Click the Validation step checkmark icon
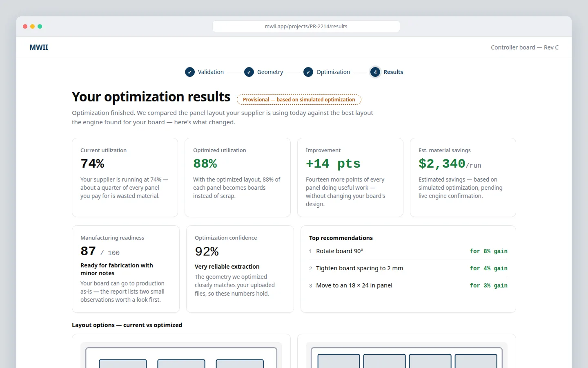This screenshot has width=588, height=368. (x=190, y=72)
